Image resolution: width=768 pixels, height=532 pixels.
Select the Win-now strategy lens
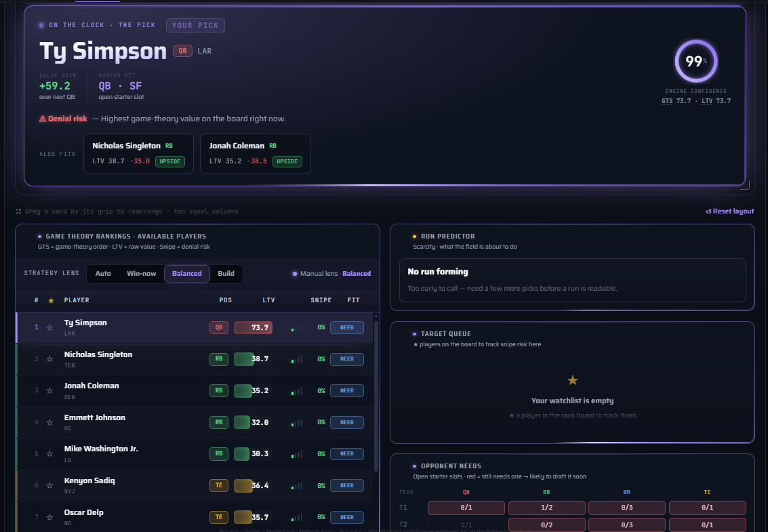142,273
